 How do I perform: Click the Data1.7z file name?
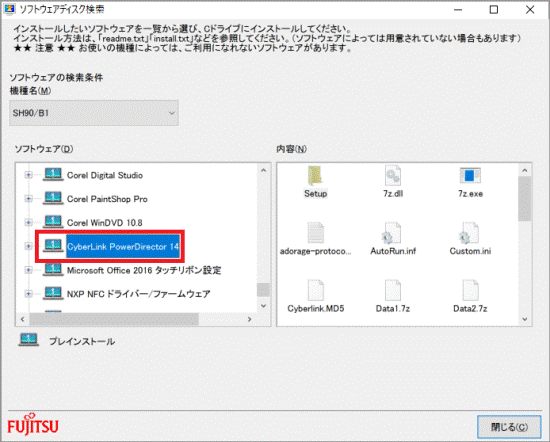393,309
